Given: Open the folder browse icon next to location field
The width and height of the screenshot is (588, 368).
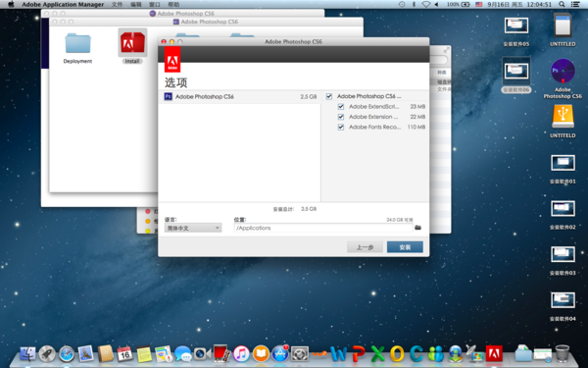Looking at the screenshot, I should pos(417,228).
